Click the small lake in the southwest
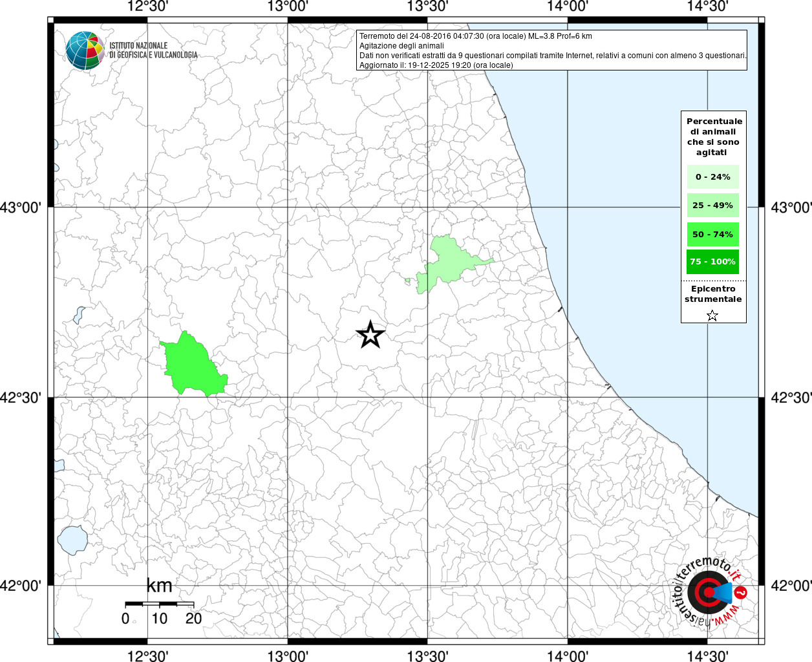 (72, 540)
